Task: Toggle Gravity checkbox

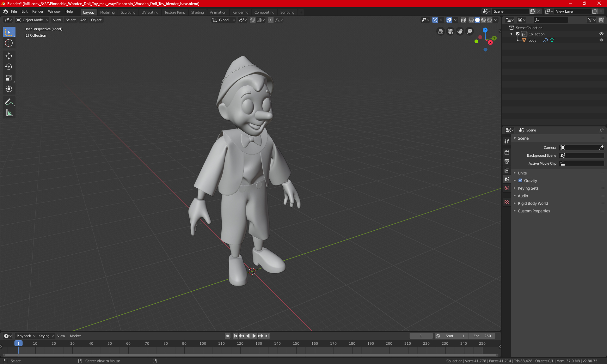Action: 520,181
